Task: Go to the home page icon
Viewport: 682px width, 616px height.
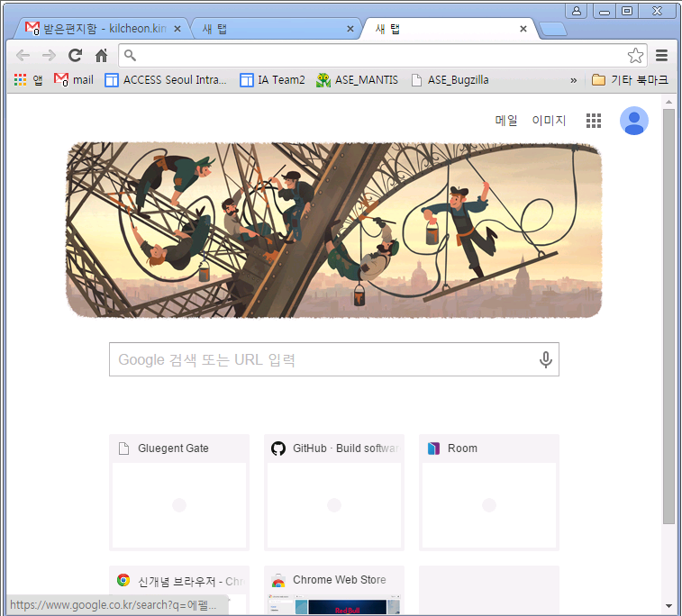Action: [101, 55]
